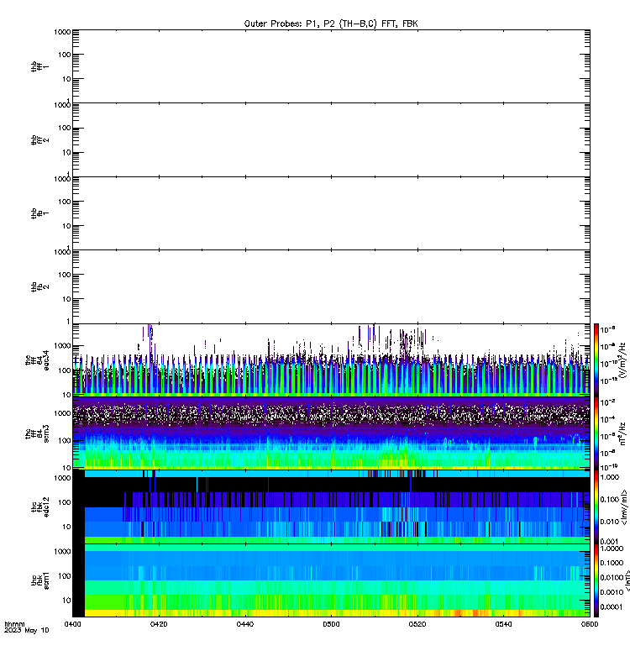The height and width of the screenshot is (672, 630).
Task: Click the "thc fff 64 scm3" panel label
Action: [x=37, y=433]
